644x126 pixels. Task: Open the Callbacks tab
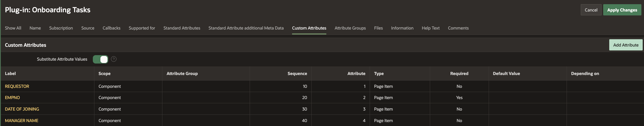pos(111,28)
